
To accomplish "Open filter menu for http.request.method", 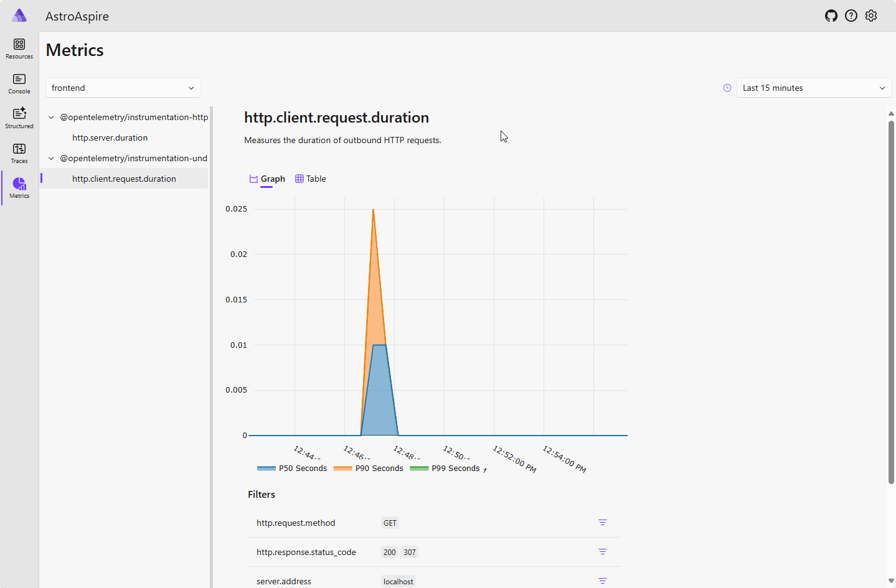I will tap(603, 523).
